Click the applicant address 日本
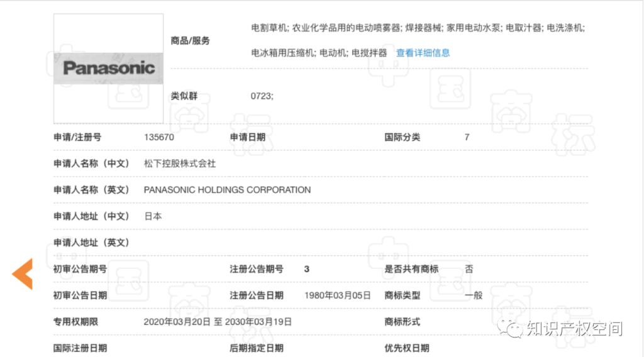Image resolution: width=644 pixels, height=357 pixels. (x=153, y=216)
